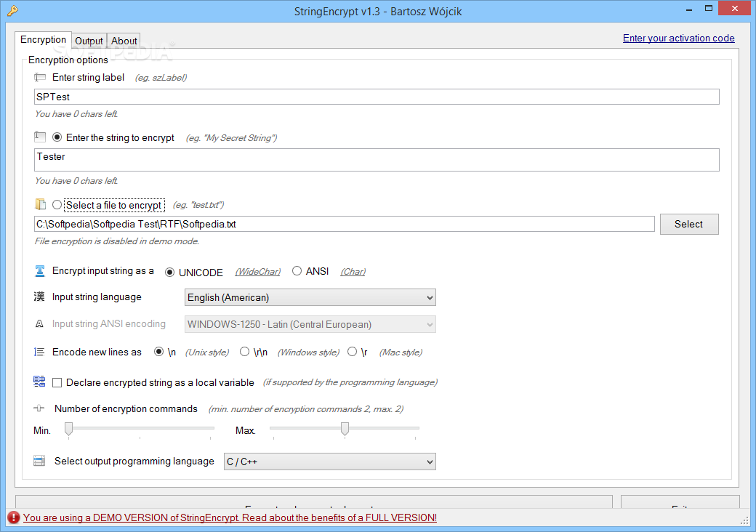This screenshot has width=756, height=532.
Task: Click the resize grip in the status bar corner
Action: click(744, 520)
